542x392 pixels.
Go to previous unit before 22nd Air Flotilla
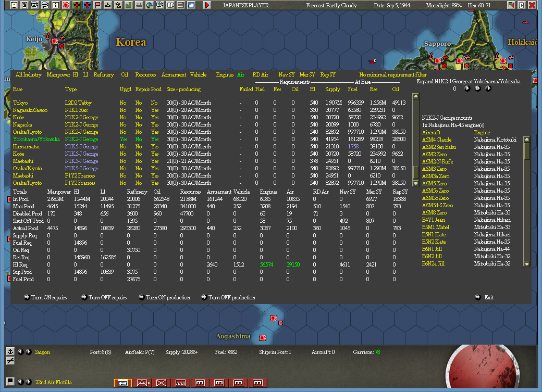click(21, 382)
